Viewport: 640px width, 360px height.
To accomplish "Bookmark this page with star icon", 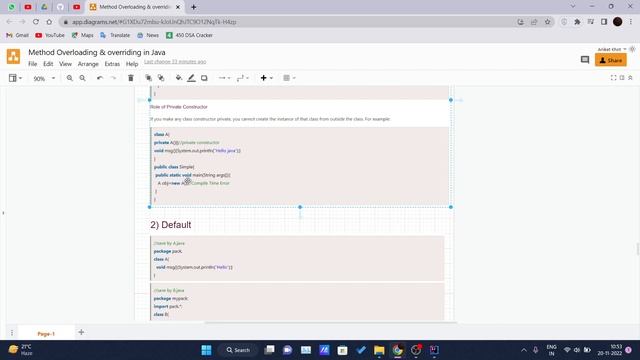I will pyautogui.click(x=547, y=22).
